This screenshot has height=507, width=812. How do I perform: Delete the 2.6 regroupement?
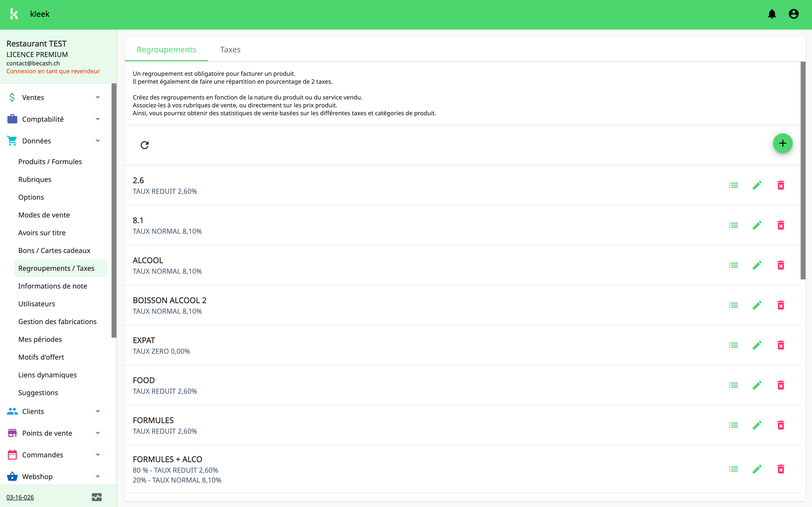click(781, 185)
